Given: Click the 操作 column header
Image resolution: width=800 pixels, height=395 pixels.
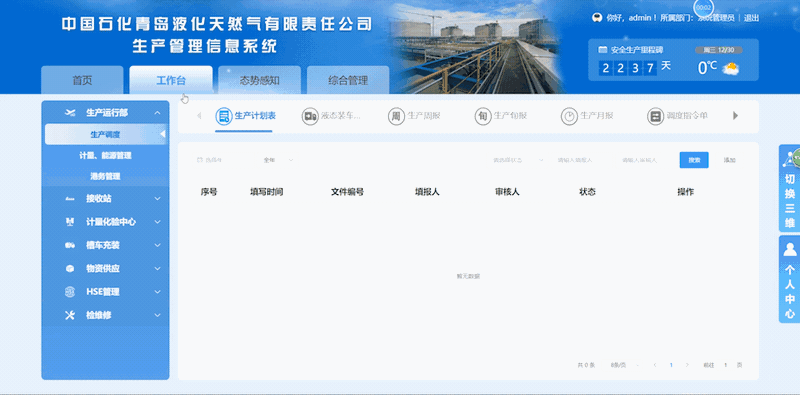Looking at the screenshot, I should click(x=685, y=192).
